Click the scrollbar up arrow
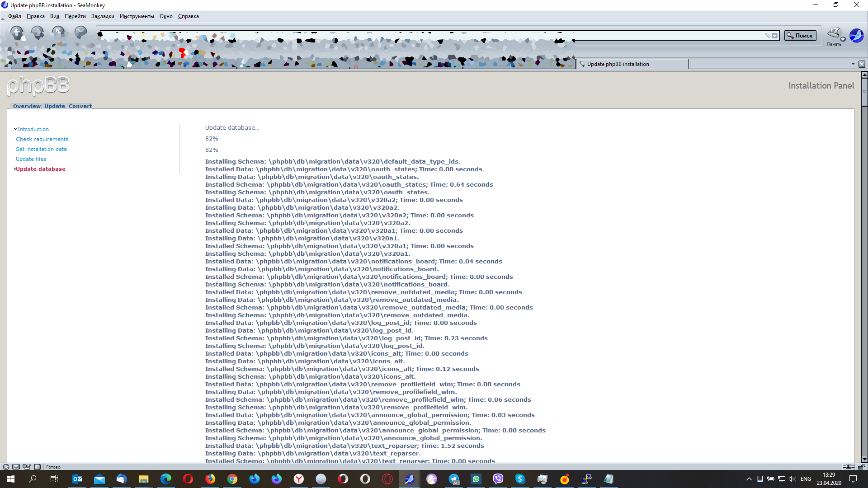868x488 pixels. point(864,75)
